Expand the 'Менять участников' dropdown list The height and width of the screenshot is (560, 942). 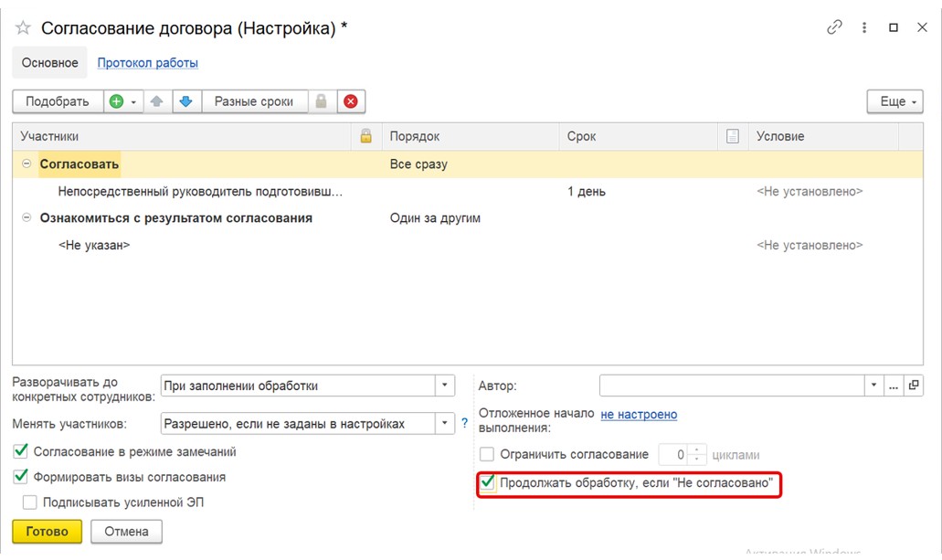click(x=444, y=423)
